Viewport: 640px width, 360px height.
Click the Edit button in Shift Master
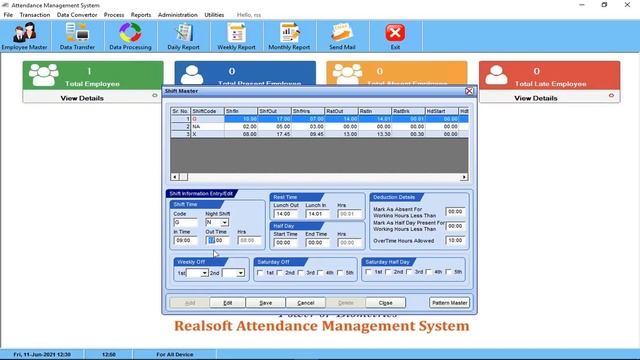227,303
